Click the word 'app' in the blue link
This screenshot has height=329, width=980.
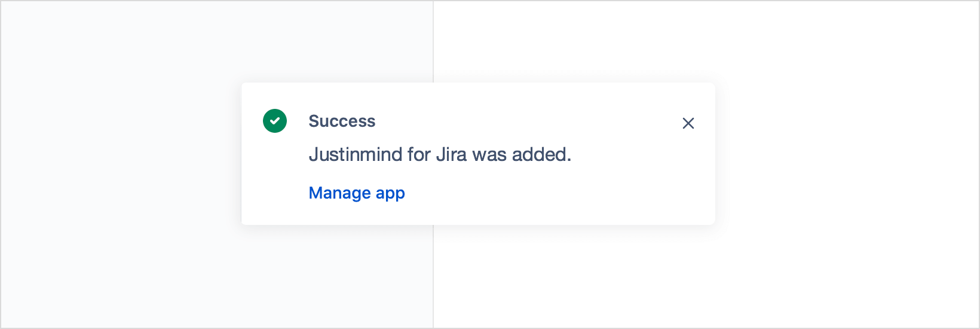pyautogui.click(x=390, y=194)
